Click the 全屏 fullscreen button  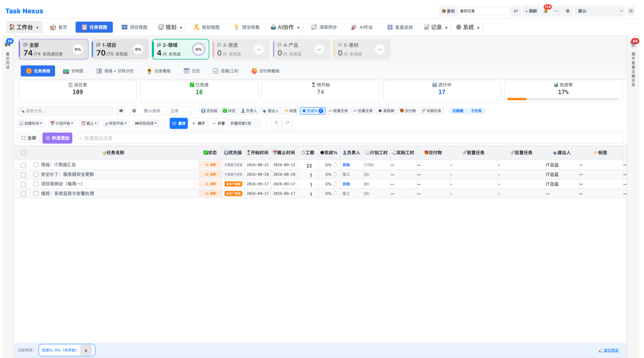pos(29,138)
